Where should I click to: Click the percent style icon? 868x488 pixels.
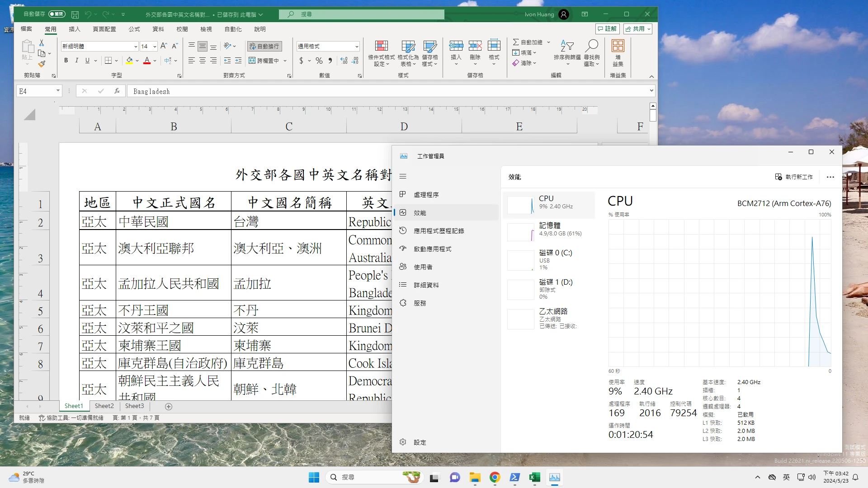pyautogui.click(x=319, y=61)
